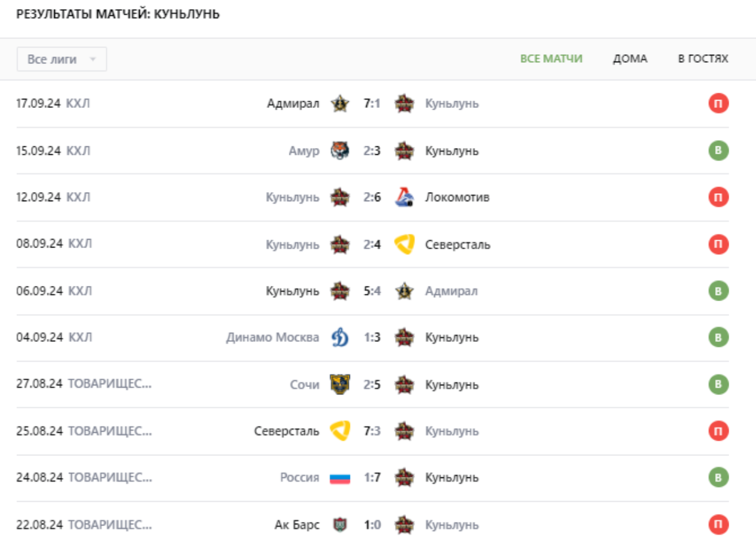Switch to the 'Дома' tab
This screenshot has height=545, width=756.
(630, 59)
